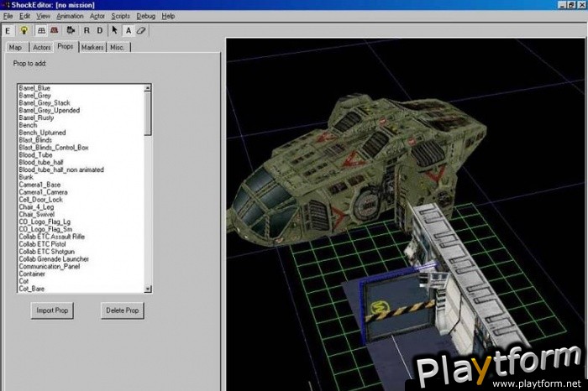Viewport: 588px width, 391px height.
Task: Select Collab ETC Pistol entry
Action: pos(42,244)
